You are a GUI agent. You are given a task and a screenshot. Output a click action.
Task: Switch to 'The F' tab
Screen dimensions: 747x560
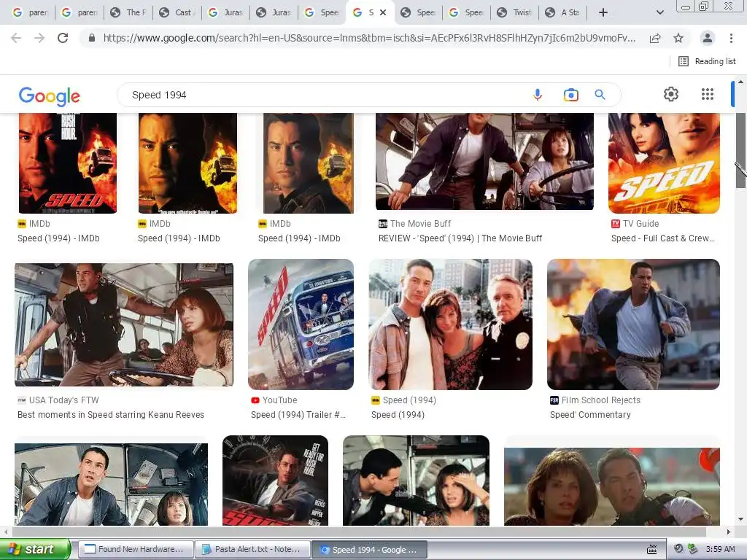click(128, 13)
